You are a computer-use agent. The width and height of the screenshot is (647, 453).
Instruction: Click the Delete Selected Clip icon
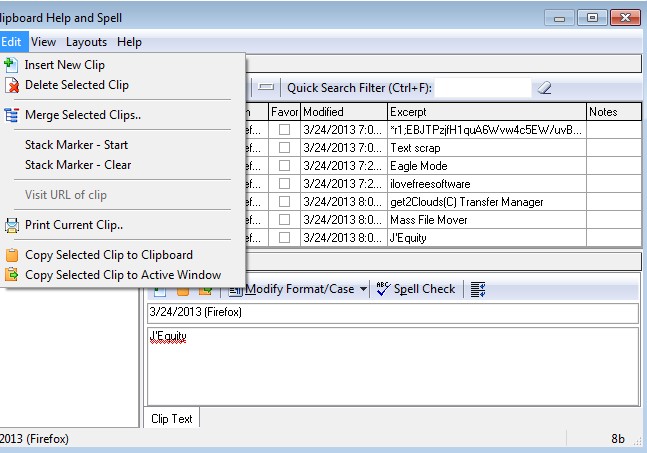(x=12, y=85)
